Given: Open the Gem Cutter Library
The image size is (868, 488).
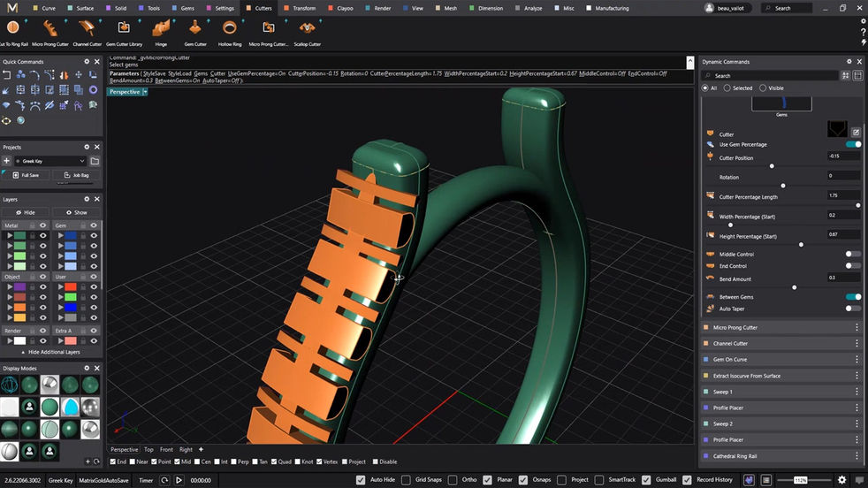Looking at the screenshot, I should click(124, 28).
